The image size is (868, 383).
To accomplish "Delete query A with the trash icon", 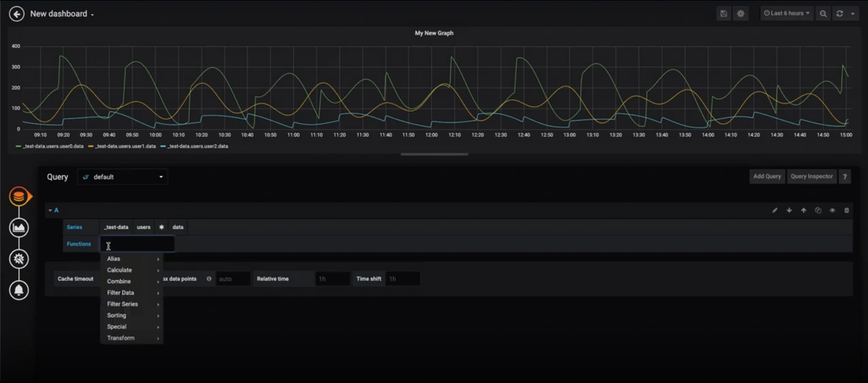I will [847, 211].
